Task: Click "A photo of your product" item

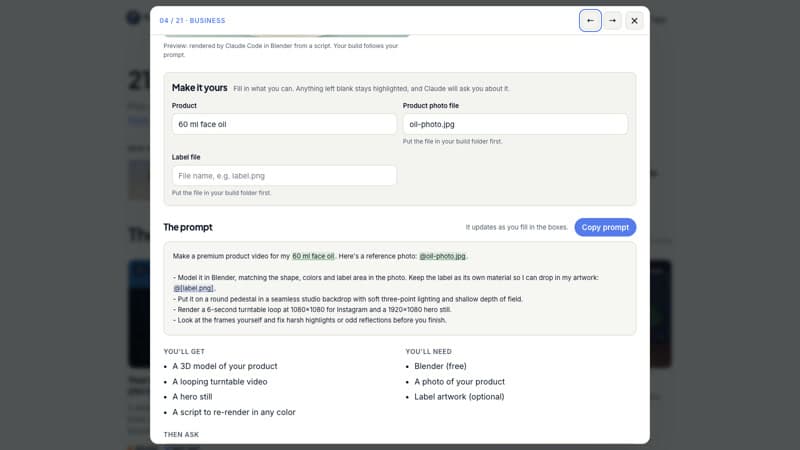Action: [459, 381]
